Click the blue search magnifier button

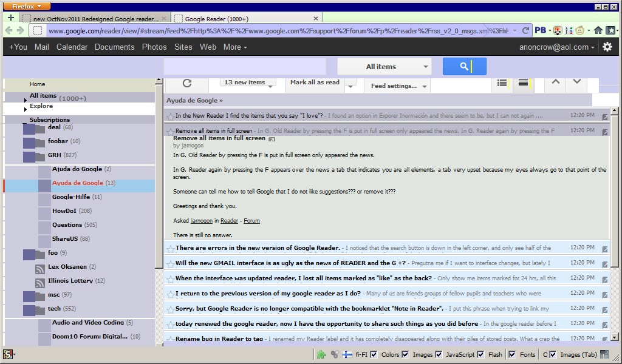(x=465, y=66)
